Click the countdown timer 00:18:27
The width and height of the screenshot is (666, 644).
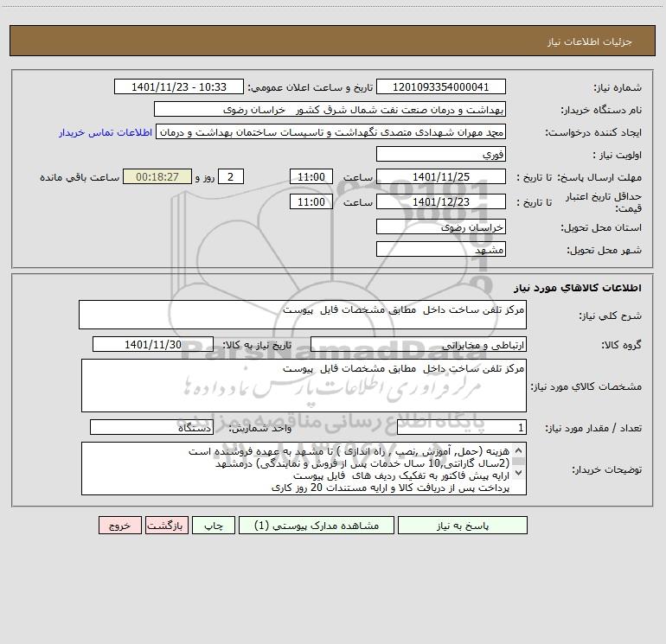click(x=157, y=176)
